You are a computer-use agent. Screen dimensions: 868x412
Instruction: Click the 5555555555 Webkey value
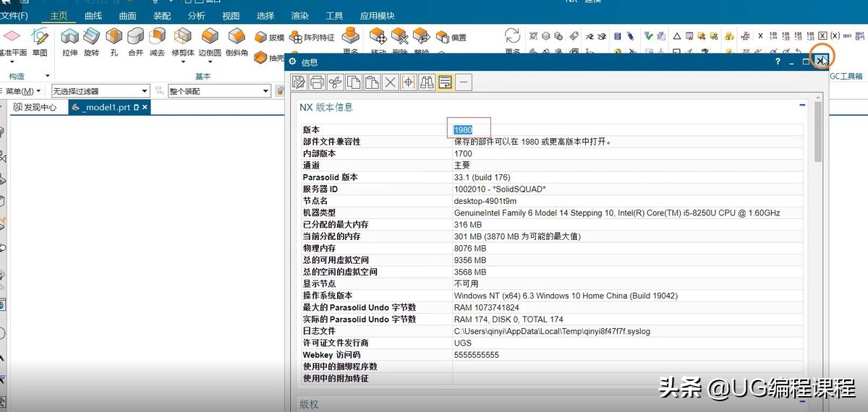coord(477,355)
